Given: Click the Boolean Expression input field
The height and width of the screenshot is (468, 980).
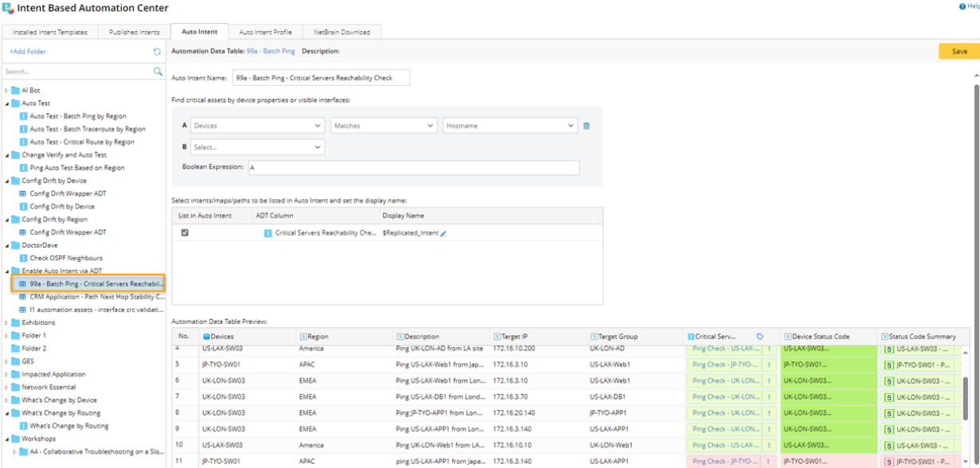Looking at the screenshot, I should pos(413,168).
